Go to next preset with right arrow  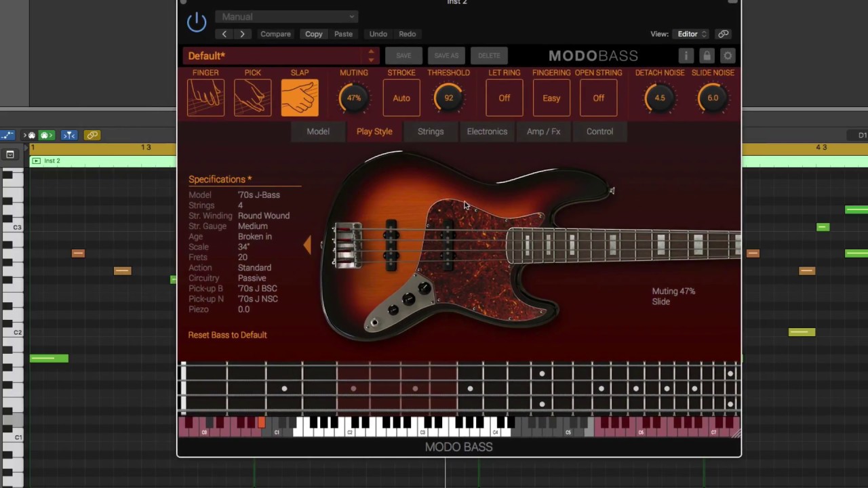pyautogui.click(x=242, y=34)
